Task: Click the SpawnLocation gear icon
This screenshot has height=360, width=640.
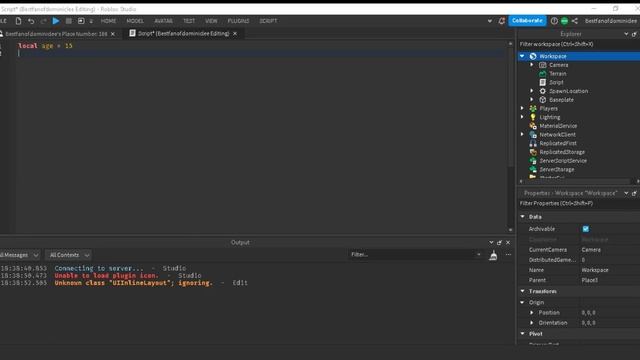Action: pyautogui.click(x=542, y=91)
